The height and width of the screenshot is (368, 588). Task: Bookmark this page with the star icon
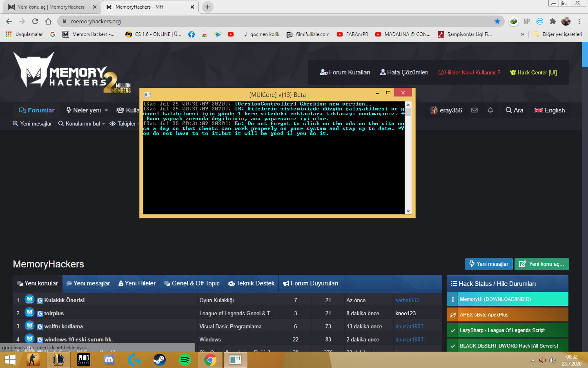(x=497, y=21)
